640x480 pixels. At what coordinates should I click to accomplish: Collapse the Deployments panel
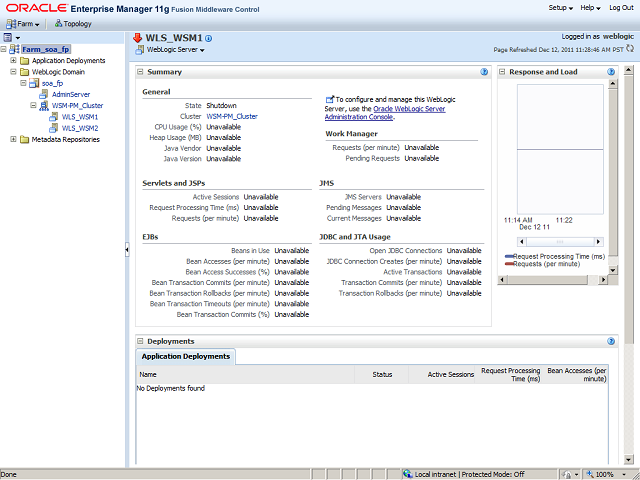[141, 341]
